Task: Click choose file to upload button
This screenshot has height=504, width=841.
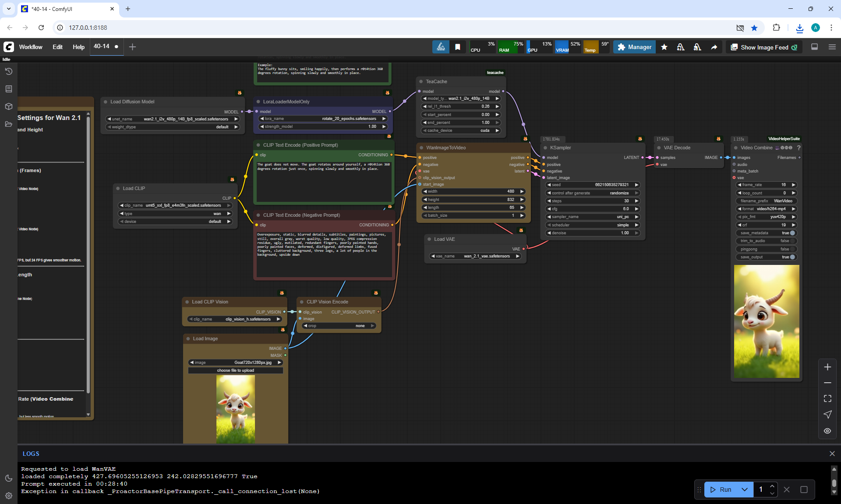Action: tap(235, 370)
